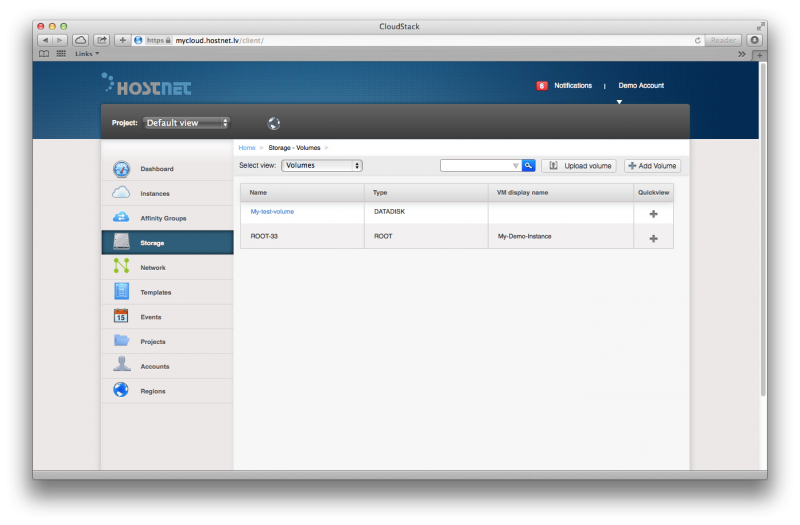Click the HOSTNET logo
800x525 pixels.
click(146, 85)
